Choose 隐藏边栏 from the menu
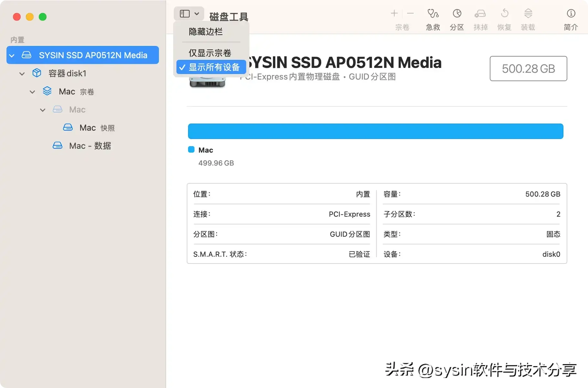Screen dimensions: 588x388 206,31
